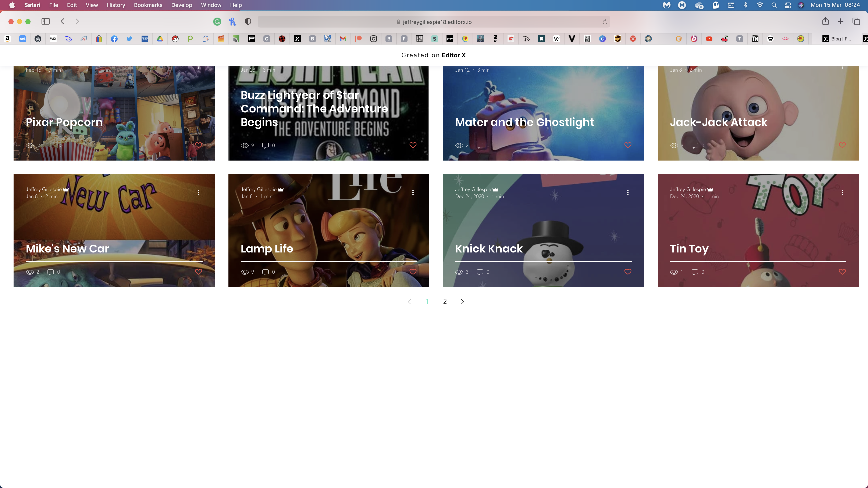
Task: Open tab overview icon
Action: (856, 22)
